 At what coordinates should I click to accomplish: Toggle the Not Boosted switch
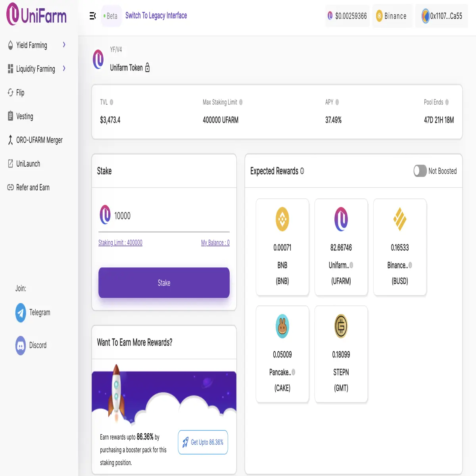pos(420,171)
